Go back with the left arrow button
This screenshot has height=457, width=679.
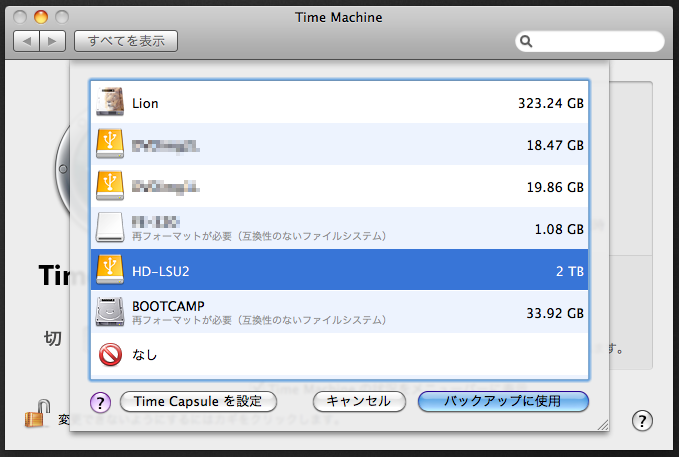click(x=27, y=41)
